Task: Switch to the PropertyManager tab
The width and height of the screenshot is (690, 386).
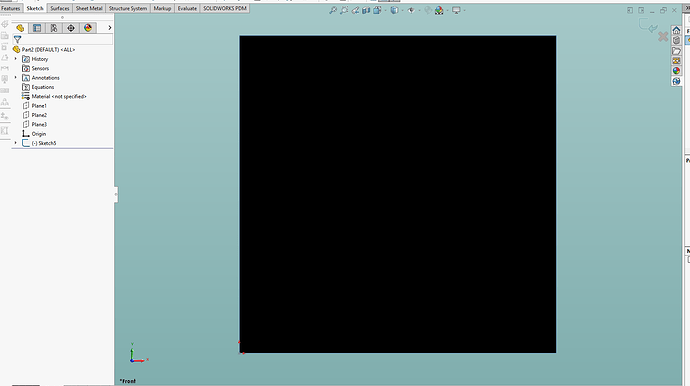Action: 37,28
